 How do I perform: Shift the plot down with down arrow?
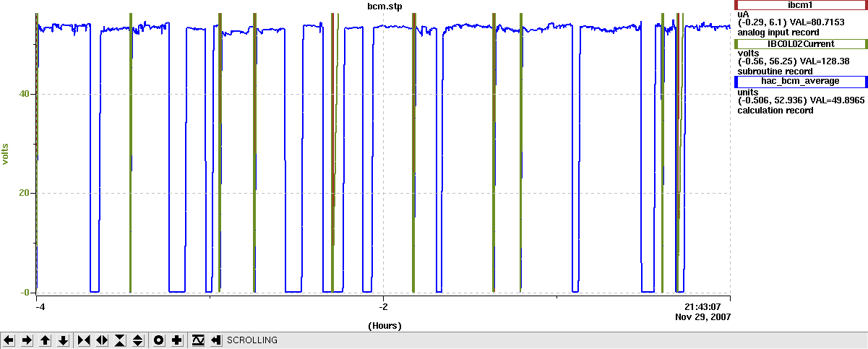[x=64, y=340]
